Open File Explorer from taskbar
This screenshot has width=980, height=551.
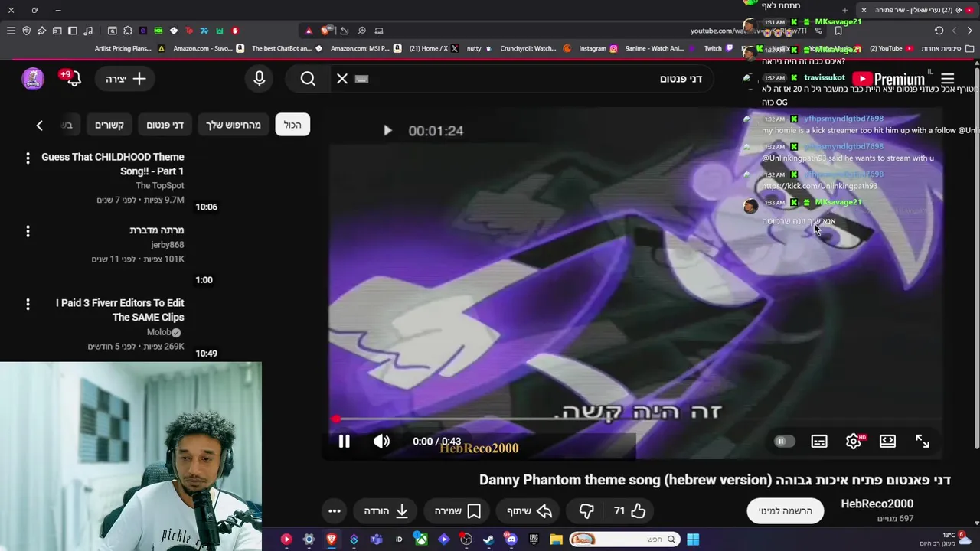pos(556,539)
